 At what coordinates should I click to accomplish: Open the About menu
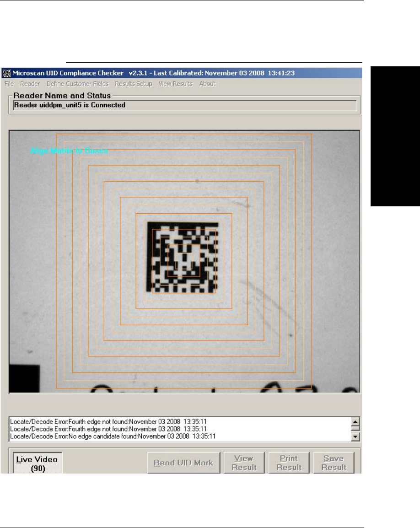(x=207, y=84)
